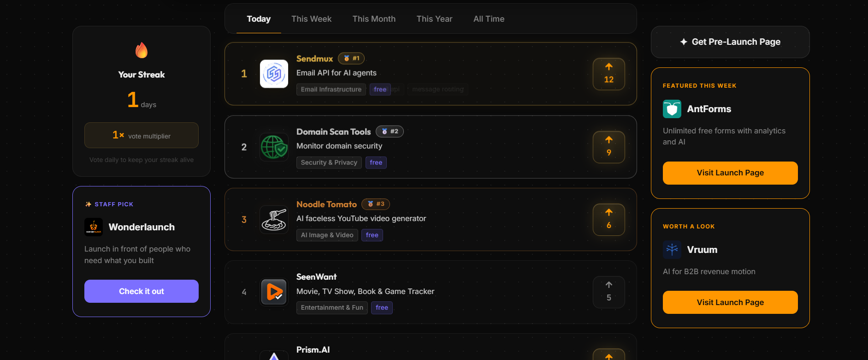Image resolution: width=868 pixels, height=360 pixels.
Task: Click the Staff Pick sparkle icon
Action: click(x=88, y=204)
